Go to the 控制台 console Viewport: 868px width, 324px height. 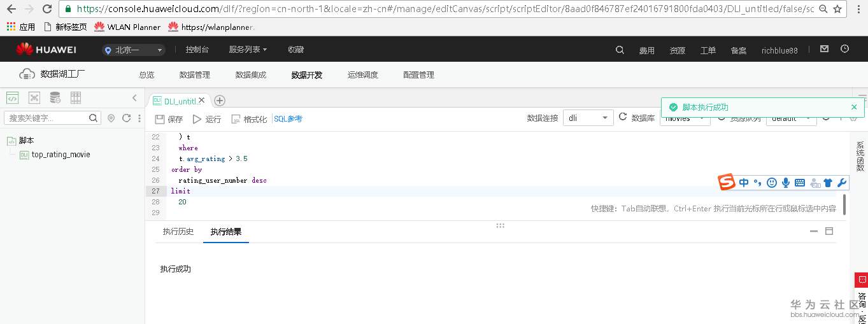197,50
